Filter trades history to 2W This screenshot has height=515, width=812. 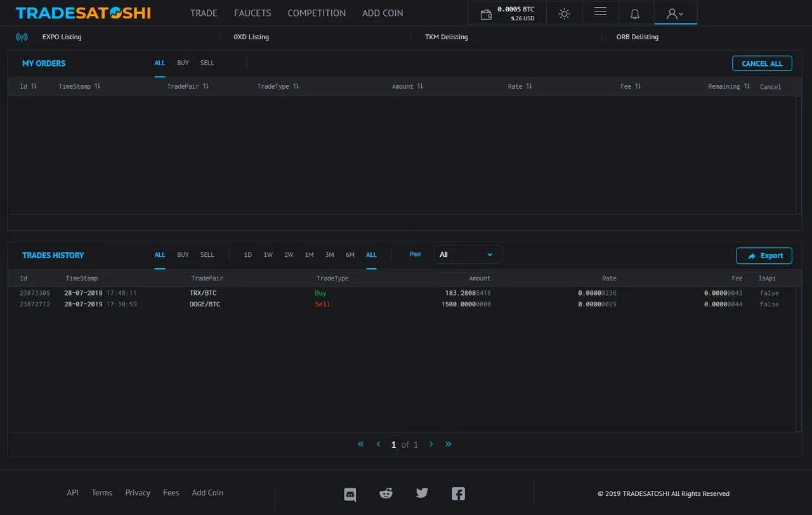tap(289, 255)
